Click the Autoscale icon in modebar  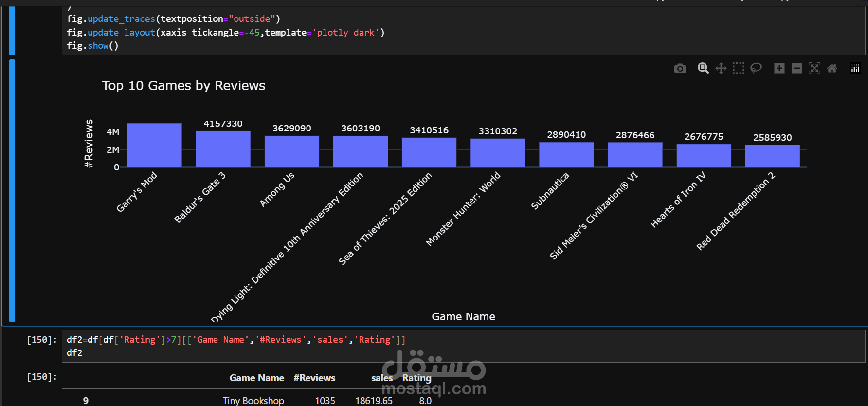(x=814, y=68)
